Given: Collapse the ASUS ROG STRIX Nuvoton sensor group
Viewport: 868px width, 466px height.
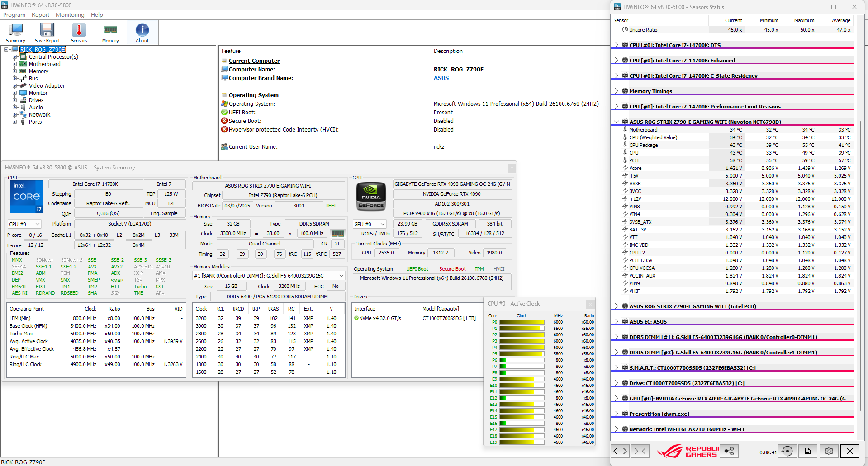Looking at the screenshot, I should pos(616,122).
